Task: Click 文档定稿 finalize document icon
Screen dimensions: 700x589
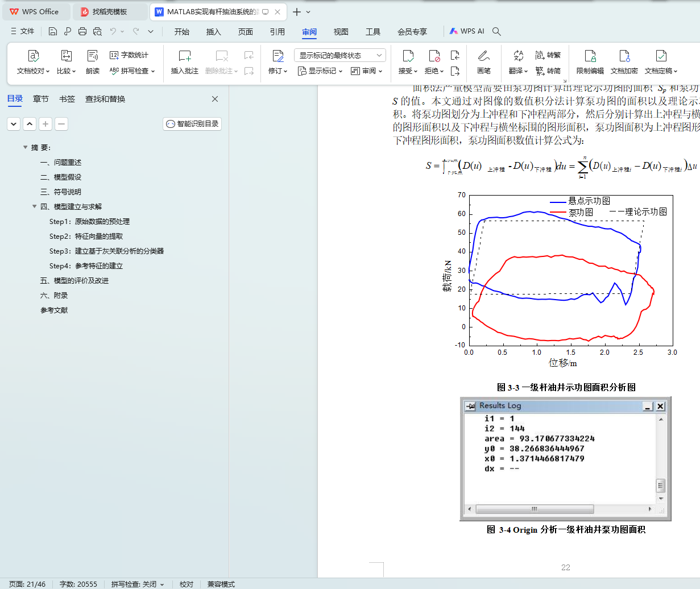Action: [661, 56]
